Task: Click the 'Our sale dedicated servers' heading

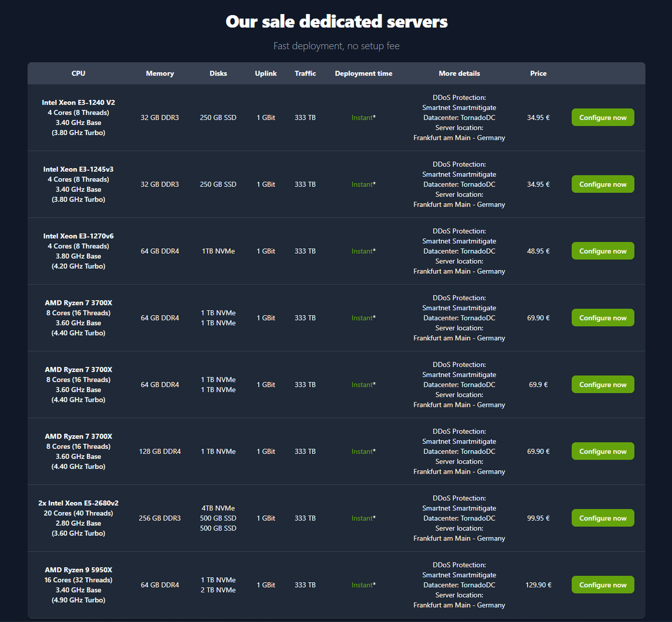Action: coord(337,21)
